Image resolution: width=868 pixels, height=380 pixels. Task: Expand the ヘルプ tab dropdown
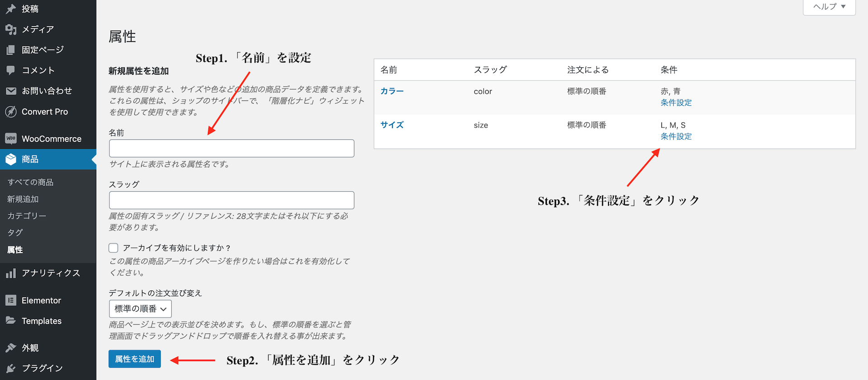pos(829,7)
